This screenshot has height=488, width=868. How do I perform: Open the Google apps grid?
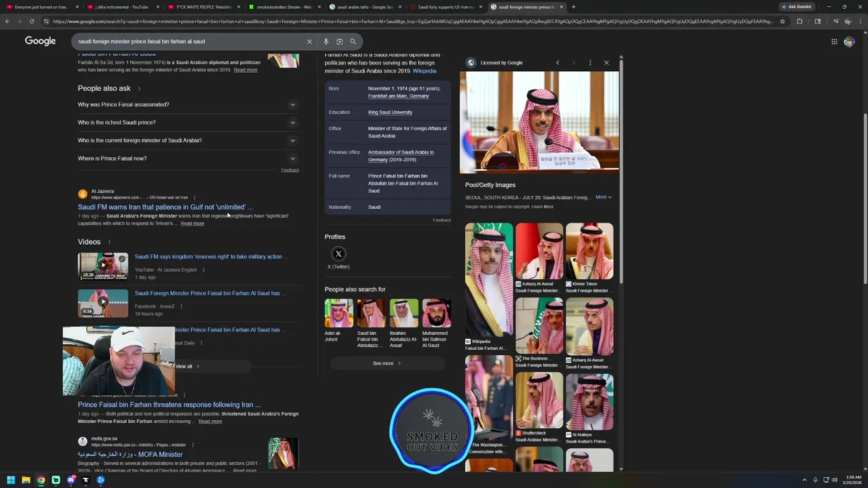pos(834,41)
